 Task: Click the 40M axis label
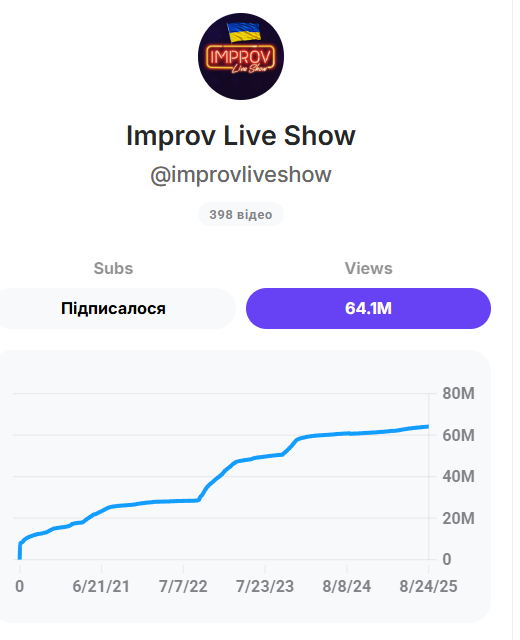coord(458,476)
